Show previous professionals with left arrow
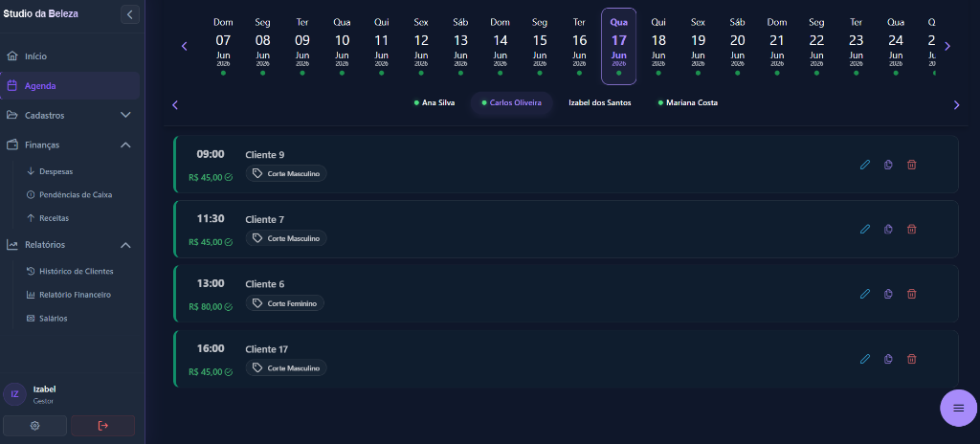Screen dimensions: 980x444 click(x=175, y=104)
